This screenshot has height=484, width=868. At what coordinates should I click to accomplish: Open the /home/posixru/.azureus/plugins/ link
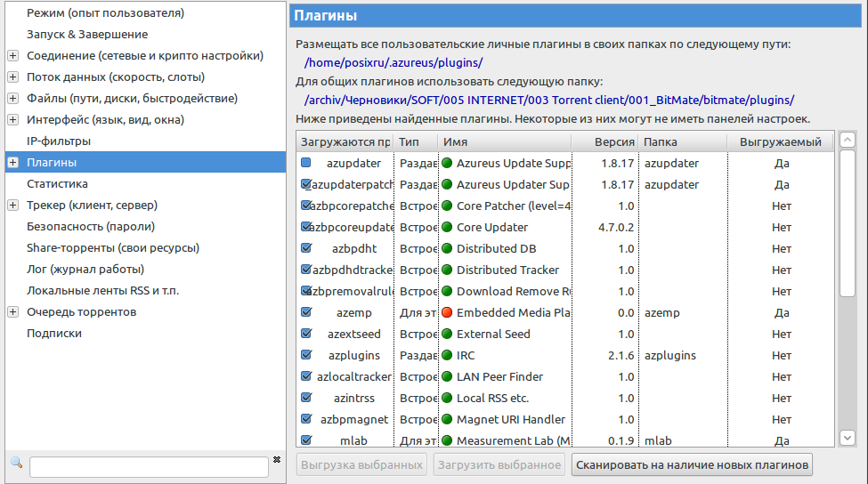tap(393, 62)
